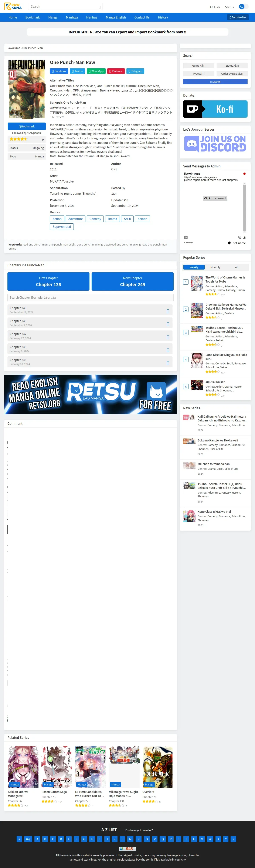Screen dimensions: 255x868
Task: Select the Supernatural genre tag
Action: pos(62,227)
